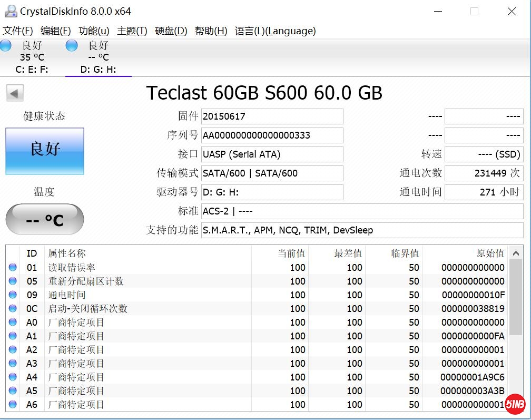This screenshot has width=531, height=420.
Task: Click the previous disk arrow button
Action: point(15,93)
